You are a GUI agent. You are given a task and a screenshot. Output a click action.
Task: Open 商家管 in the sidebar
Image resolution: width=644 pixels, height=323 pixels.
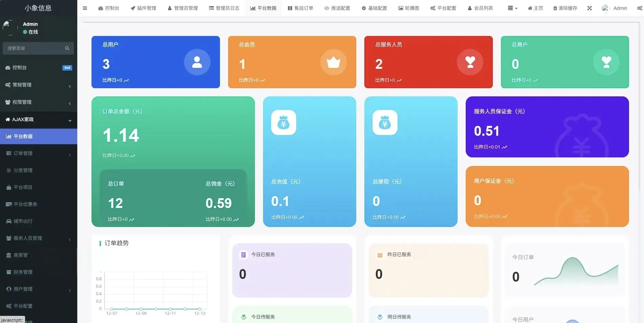39,255
